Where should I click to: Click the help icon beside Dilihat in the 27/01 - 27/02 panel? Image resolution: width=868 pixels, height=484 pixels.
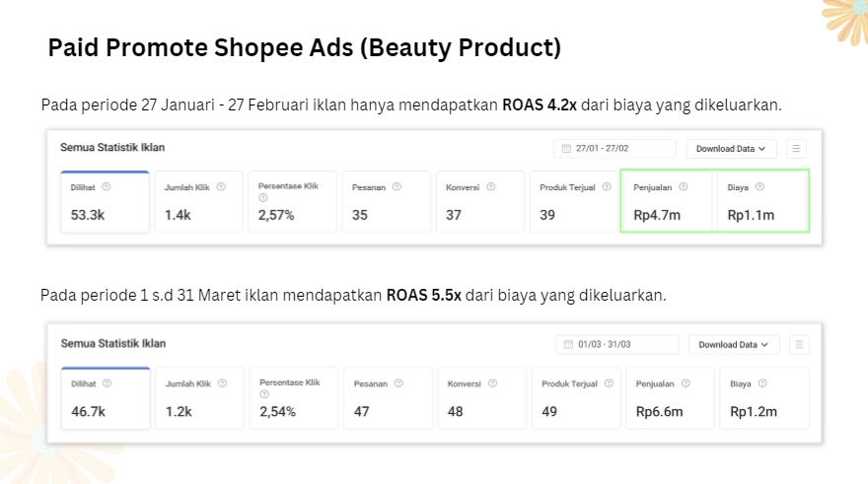click(106, 186)
